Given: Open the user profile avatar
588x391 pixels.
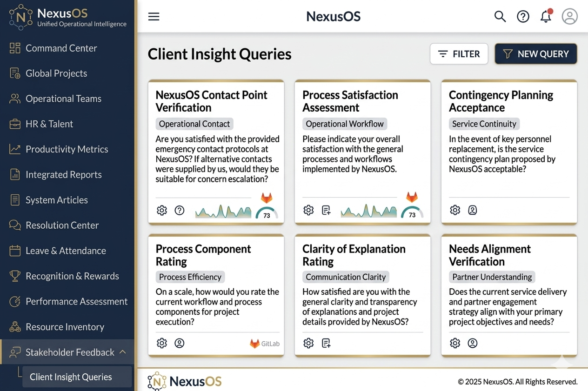Looking at the screenshot, I should pos(569,17).
